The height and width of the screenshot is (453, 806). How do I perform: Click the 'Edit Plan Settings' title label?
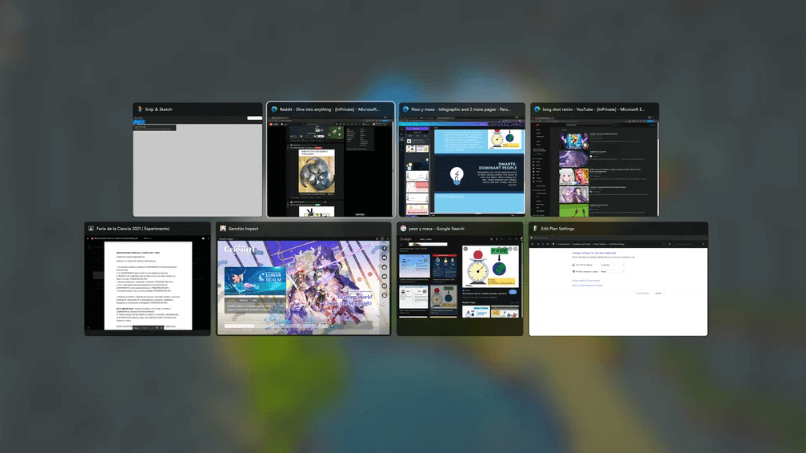(558, 228)
